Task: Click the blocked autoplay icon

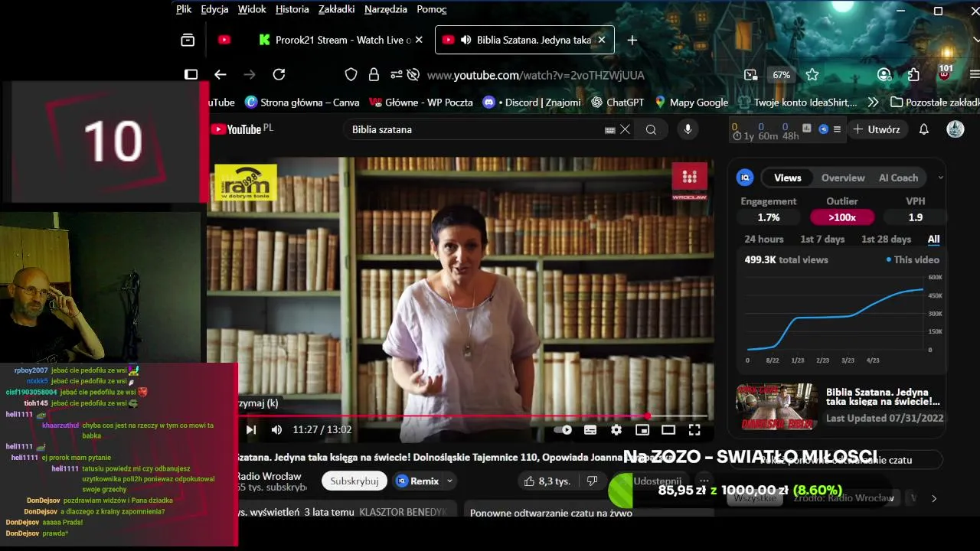Action: 413,74
